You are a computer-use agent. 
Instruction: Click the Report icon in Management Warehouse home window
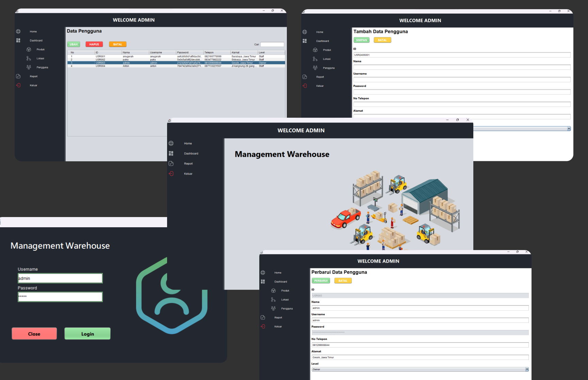pos(171,164)
